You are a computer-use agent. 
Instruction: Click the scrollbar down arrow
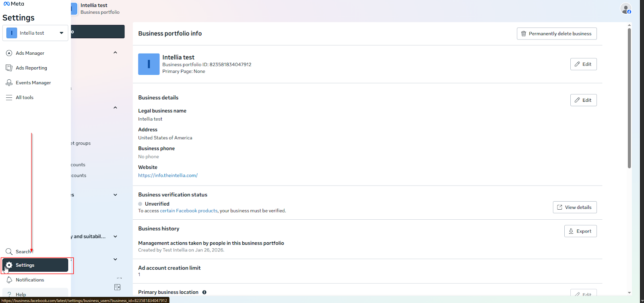tap(629, 293)
